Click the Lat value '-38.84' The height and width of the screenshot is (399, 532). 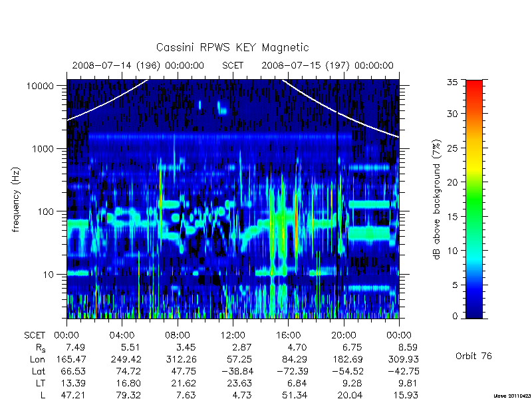pyautogui.click(x=237, y=372)
